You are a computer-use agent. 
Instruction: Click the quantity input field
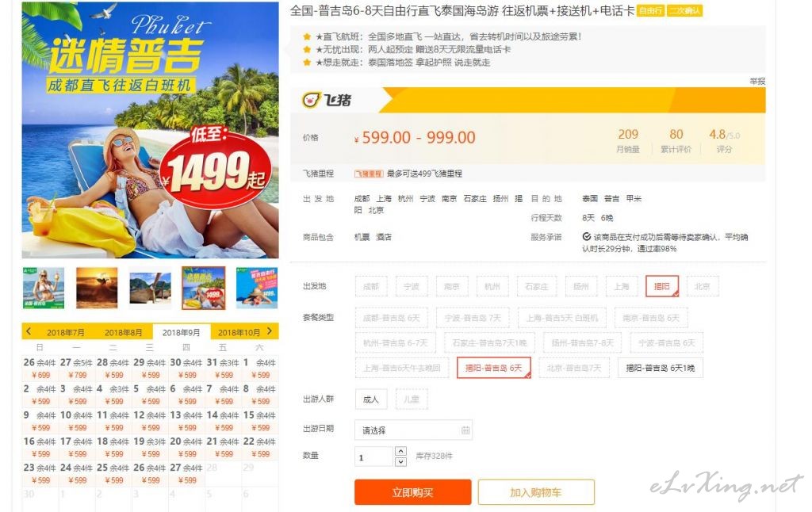(x=374, y=457)
